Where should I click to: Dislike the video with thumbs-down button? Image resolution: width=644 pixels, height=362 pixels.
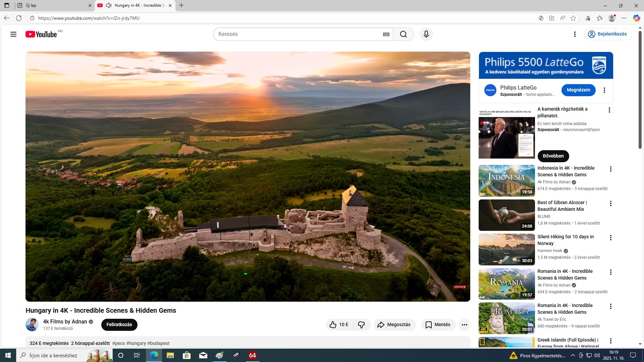click(x=361, y=324)
